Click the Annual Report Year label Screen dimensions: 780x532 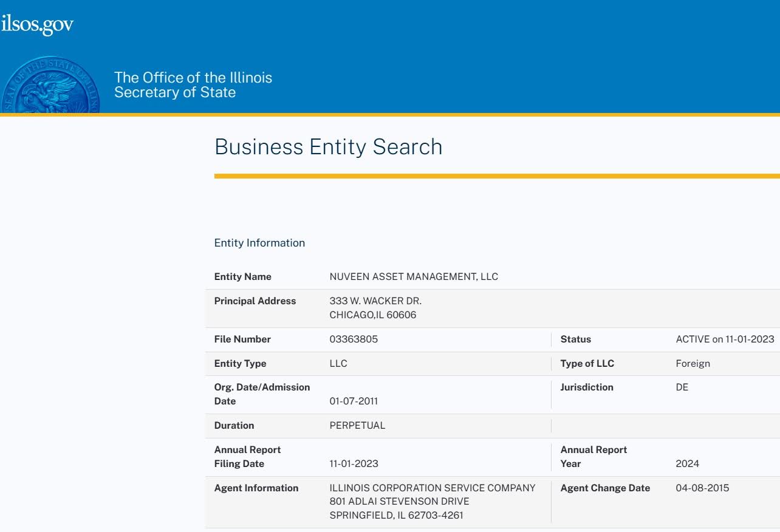tap(594, 457)
